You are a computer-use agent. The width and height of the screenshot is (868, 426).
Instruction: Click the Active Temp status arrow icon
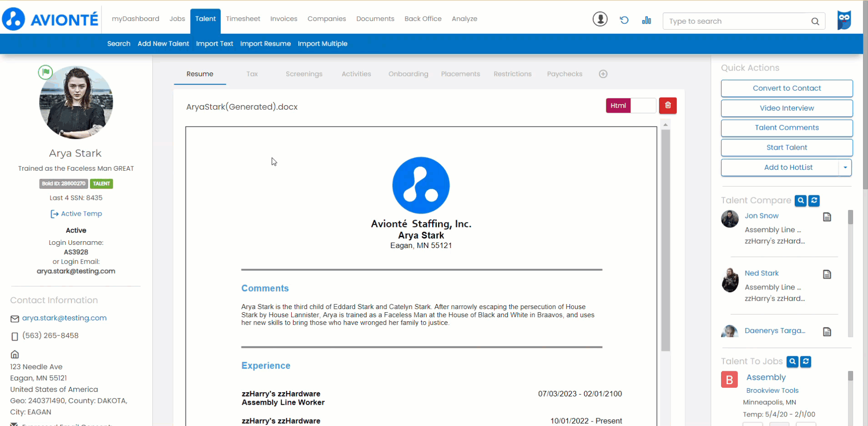[54, 214]
